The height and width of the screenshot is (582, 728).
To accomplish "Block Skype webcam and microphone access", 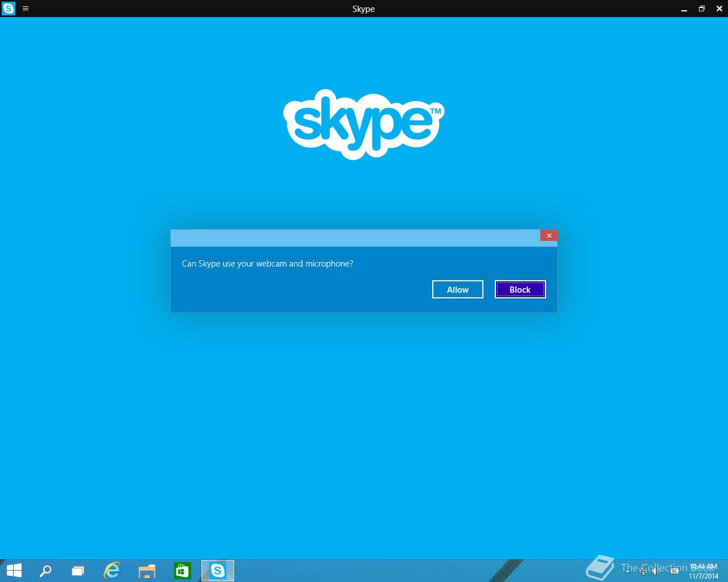I will [x=520, y=289].
